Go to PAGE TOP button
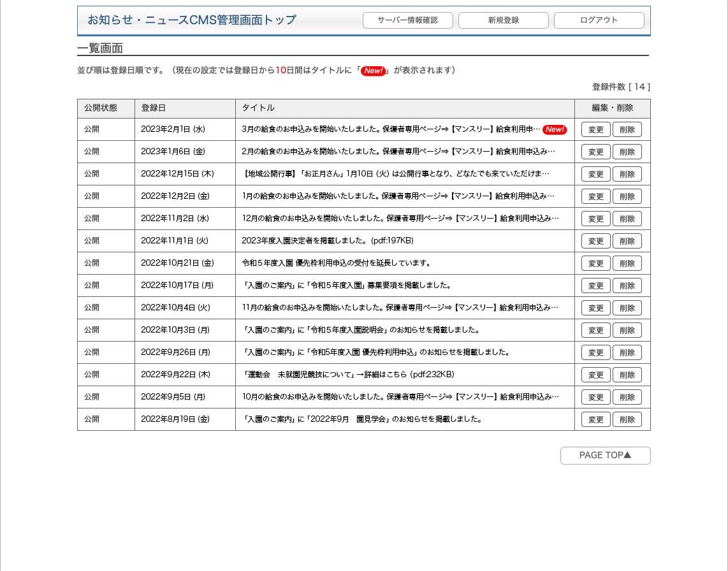Viewport: 728px width, 571px height. [x=605, y=456]
